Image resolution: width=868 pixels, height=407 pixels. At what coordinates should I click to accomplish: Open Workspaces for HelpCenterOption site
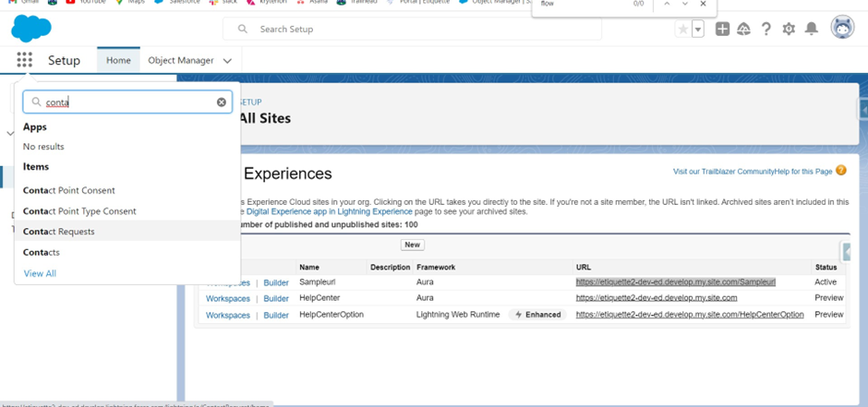click(227, 316)
